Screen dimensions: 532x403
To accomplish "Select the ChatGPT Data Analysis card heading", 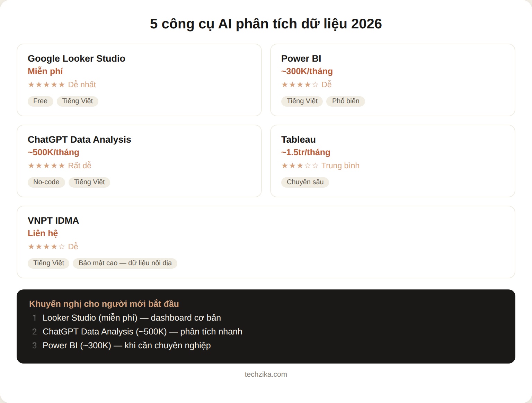I will click(79, 140).
